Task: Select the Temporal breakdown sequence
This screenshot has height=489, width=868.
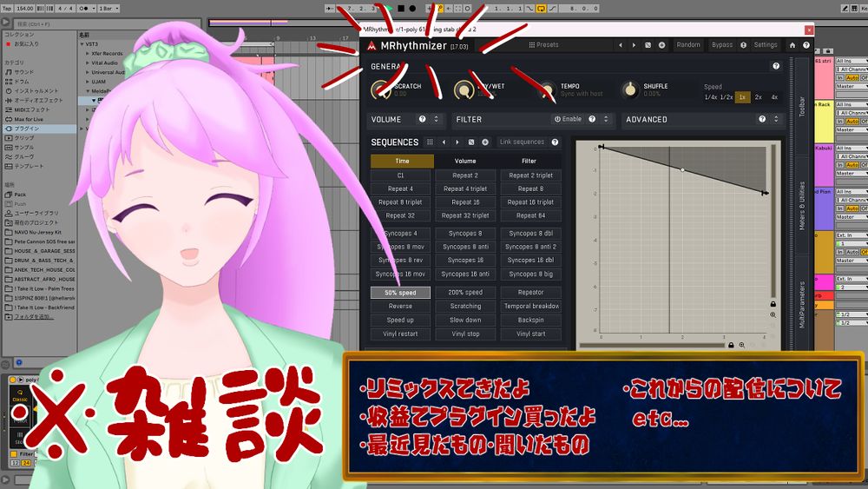Action: coord(531,307)
